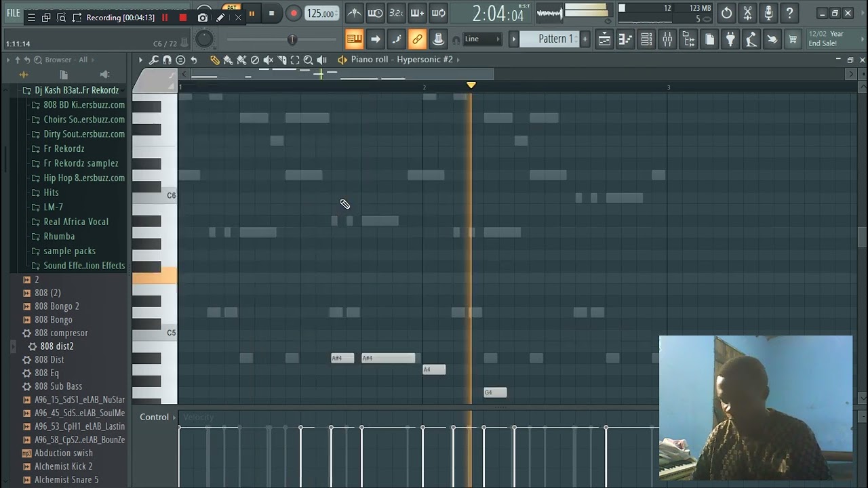This screenshot has height=488, width=868.
Task: Click the tempo field showing 125.000
Action: (321, 13)
